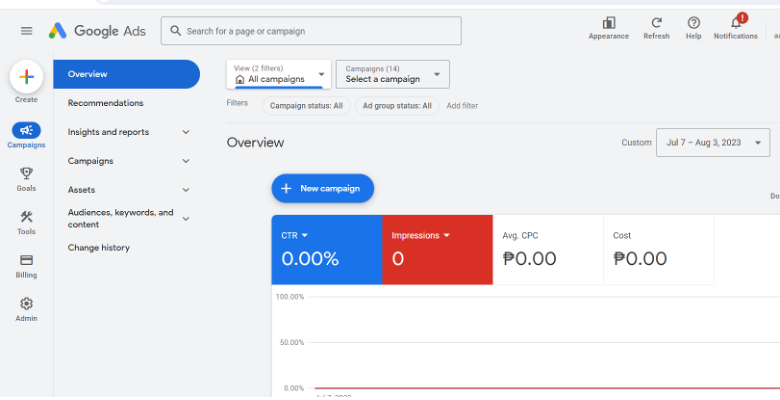
Task: Open the date range Jul 7 – Aug 3, 2023 dropdown
Action: (713, 143)
